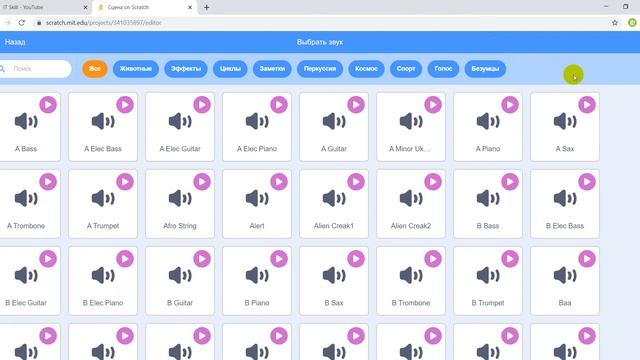Choose the B Guitar speaker icon
640x360 pixels.
tap(180, 276)
